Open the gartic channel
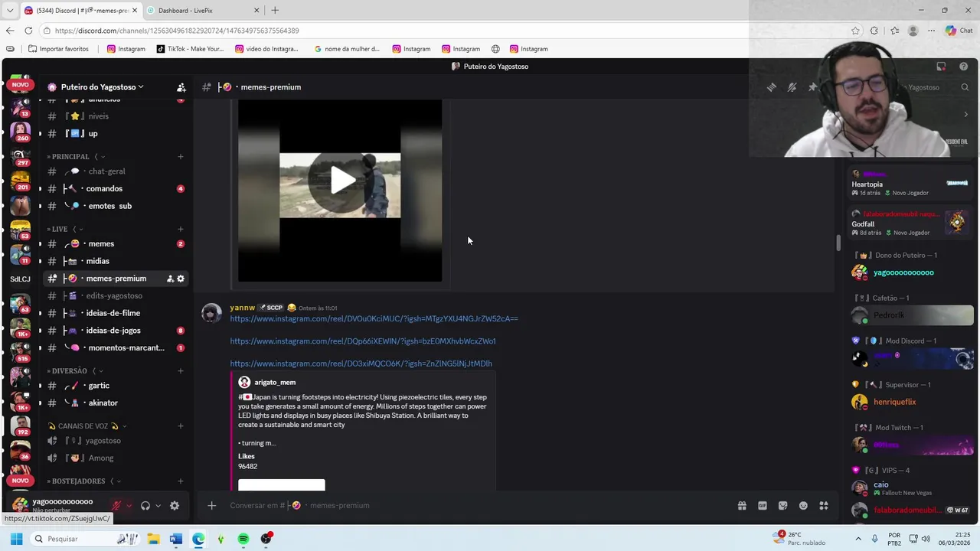 point(99,386)
